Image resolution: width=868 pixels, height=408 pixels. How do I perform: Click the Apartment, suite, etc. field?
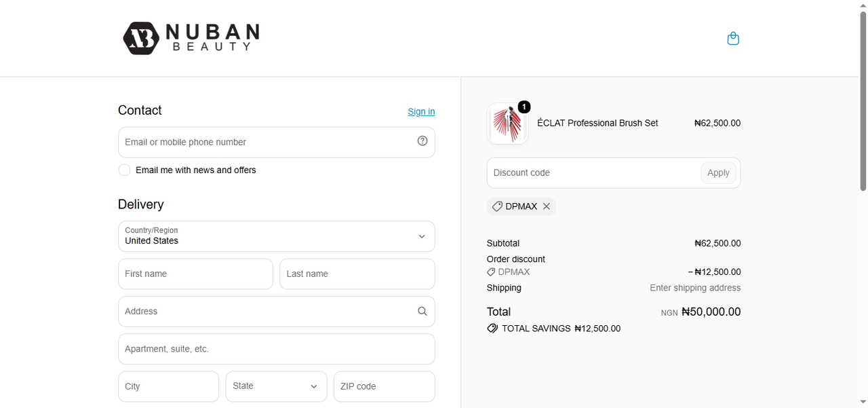coord(277,349)
